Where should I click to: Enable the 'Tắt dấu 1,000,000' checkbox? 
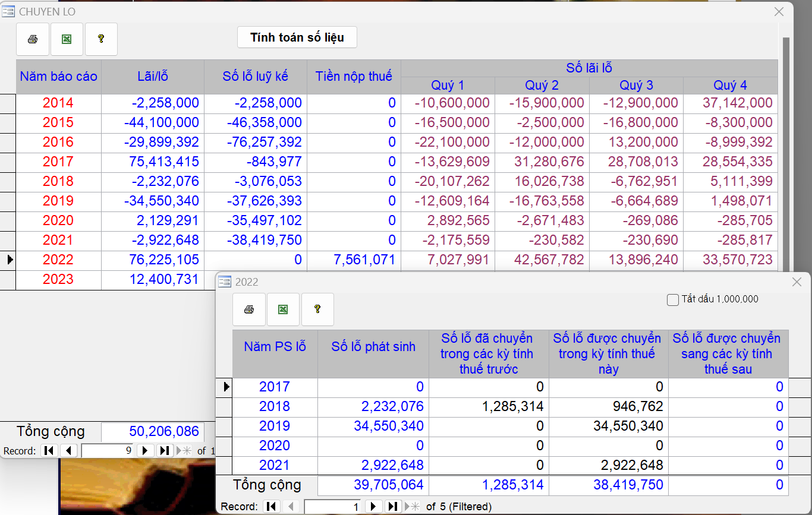pos(673,300)
